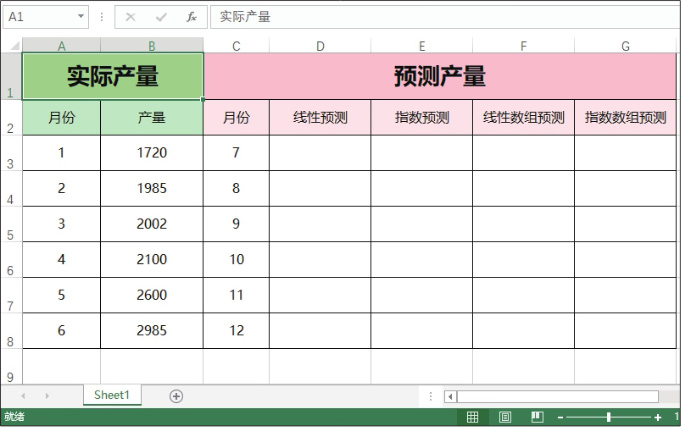Click the 指数预测 header cell
This screenshot has height=427, width=681.
(x=422, y=118)
